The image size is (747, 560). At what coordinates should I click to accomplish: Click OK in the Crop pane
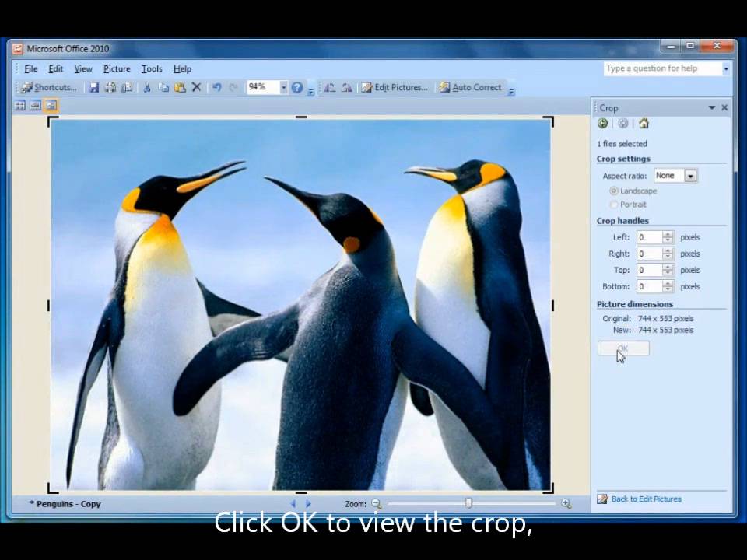coord(623,348)
